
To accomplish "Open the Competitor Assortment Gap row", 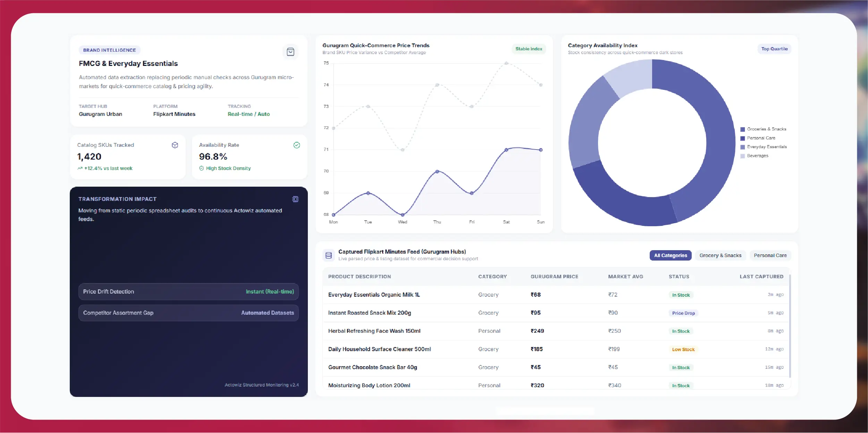I will pyautogui.click(x=188, y=313).
